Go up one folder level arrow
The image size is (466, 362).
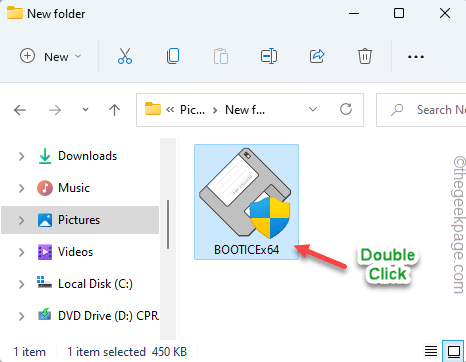click(114, 110)
